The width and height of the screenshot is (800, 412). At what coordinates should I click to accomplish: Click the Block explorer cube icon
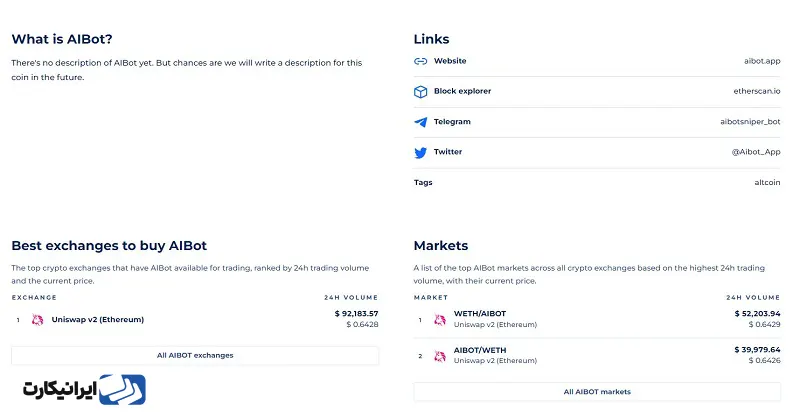coord(420,92)
